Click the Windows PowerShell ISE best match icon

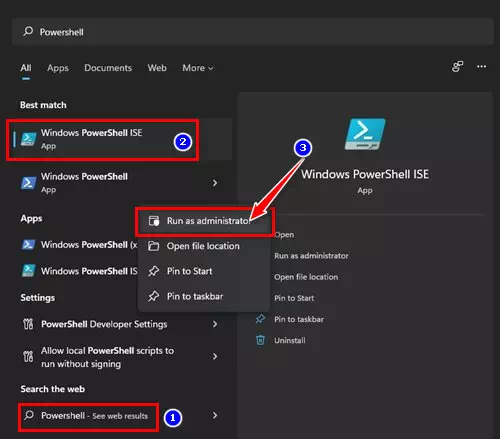tap(28, 139)
